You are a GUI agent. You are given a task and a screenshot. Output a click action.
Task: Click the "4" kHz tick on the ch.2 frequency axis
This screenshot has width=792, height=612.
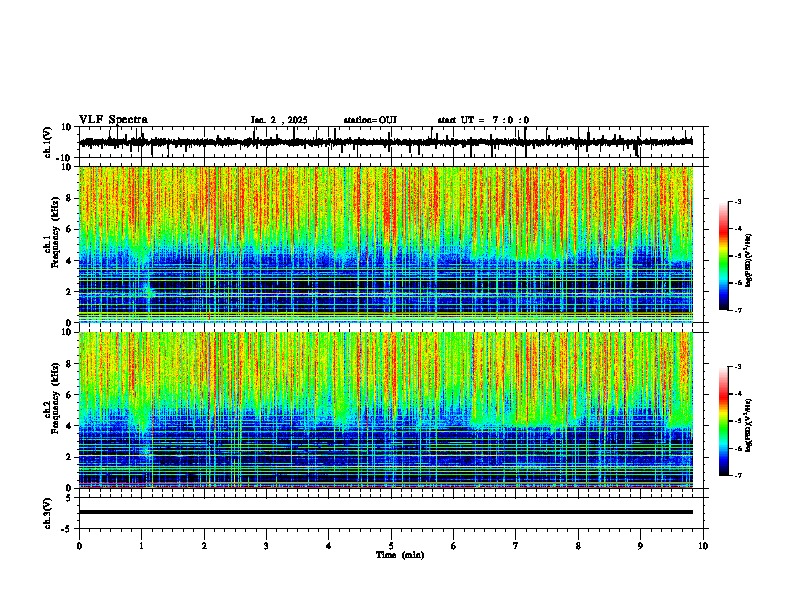[69, 426]
